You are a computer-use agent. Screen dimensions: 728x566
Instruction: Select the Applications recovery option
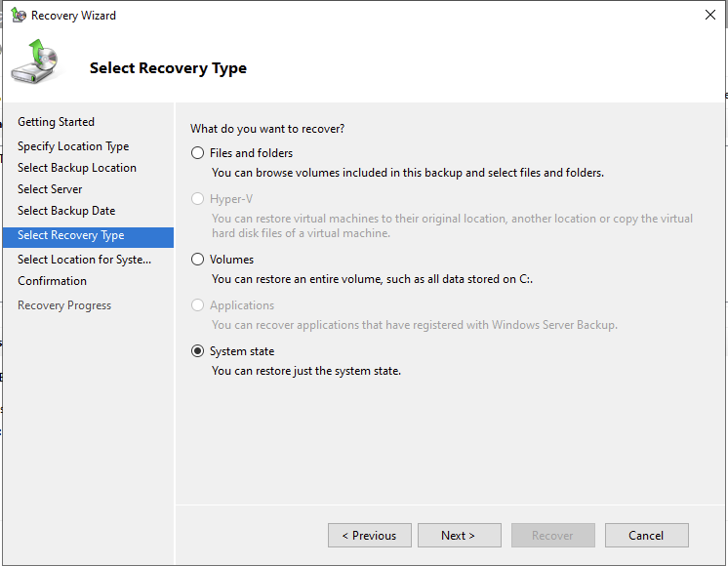pyautogui.click(x=198, y=305)
